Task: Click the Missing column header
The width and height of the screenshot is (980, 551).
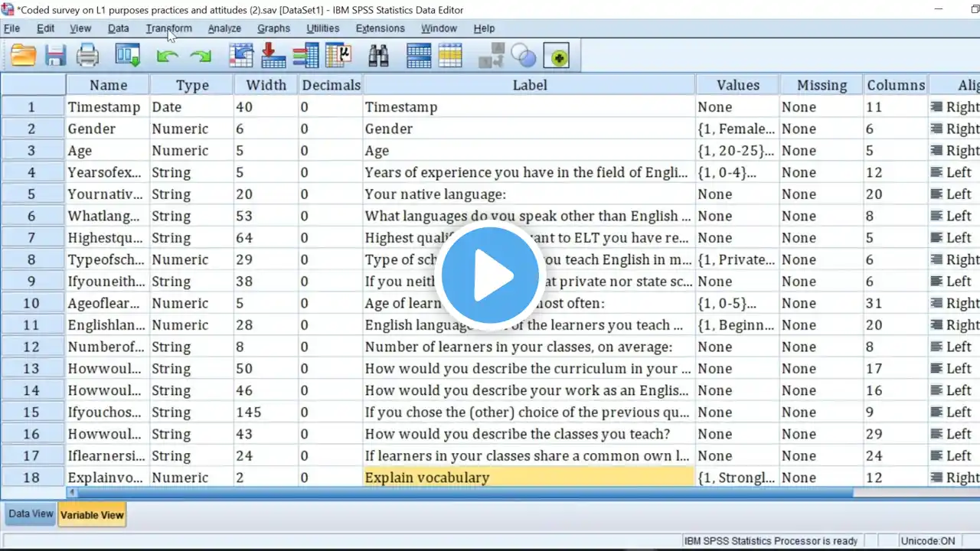Action: tap(822, 85)
